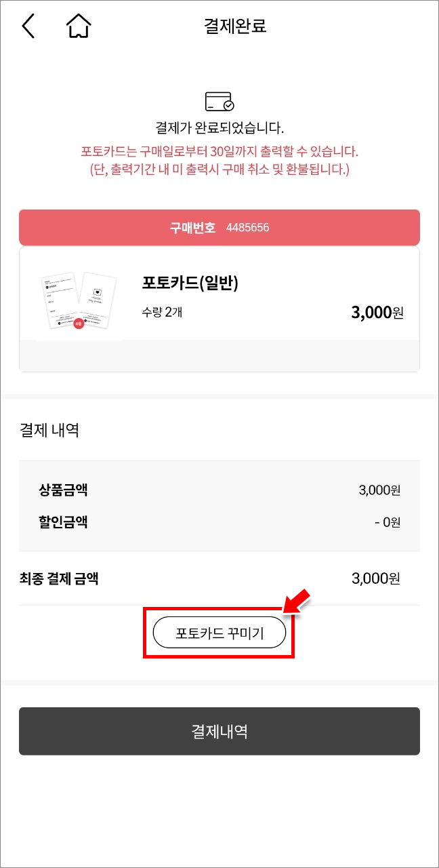Image resolution: width=439 pixels, height=868 pixels.
Task: Click the credit card checkmark icon
Action: [x=219, y=100]
